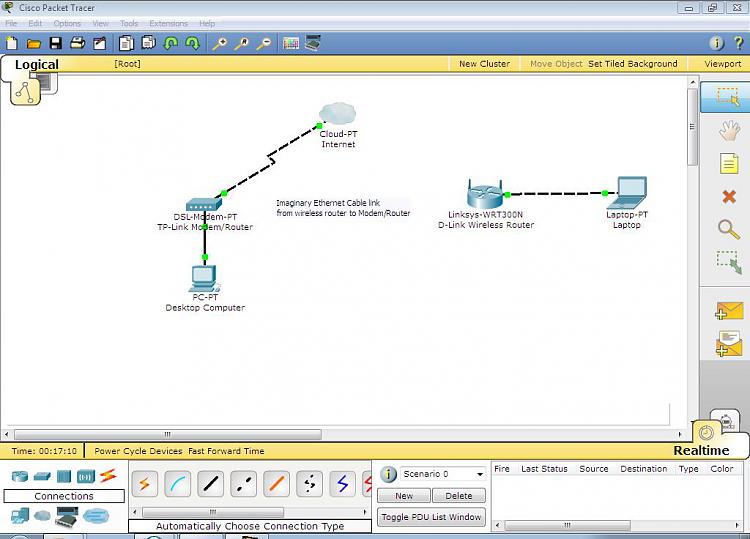Choose the Select tool in right panel
The height and width of the screenshot is (539, 750).
pyautogui.click(x=728, y=97)
